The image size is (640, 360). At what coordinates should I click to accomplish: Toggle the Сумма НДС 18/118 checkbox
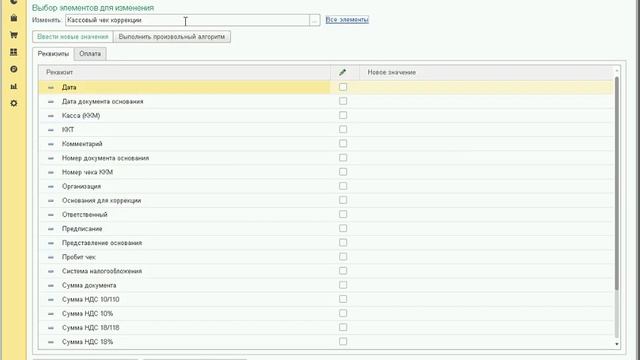point(343,327)
